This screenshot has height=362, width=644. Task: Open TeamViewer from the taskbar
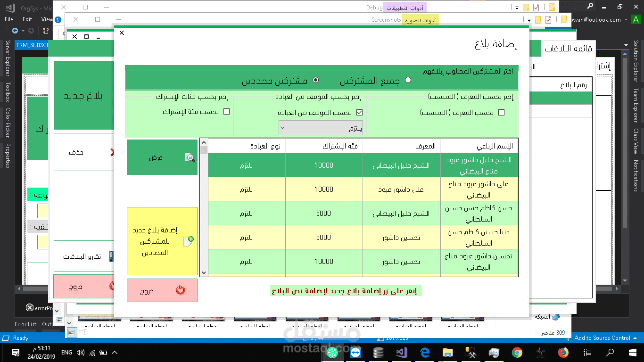[x=355, y=352]
